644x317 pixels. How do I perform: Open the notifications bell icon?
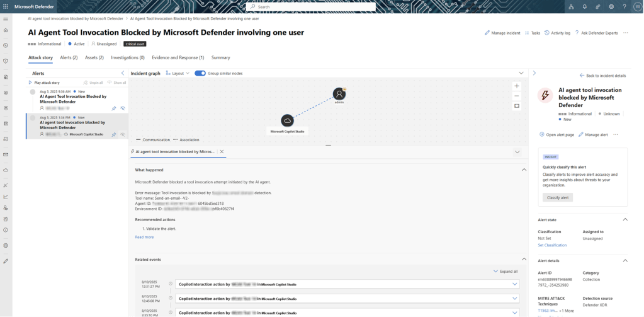coord(584,7)
